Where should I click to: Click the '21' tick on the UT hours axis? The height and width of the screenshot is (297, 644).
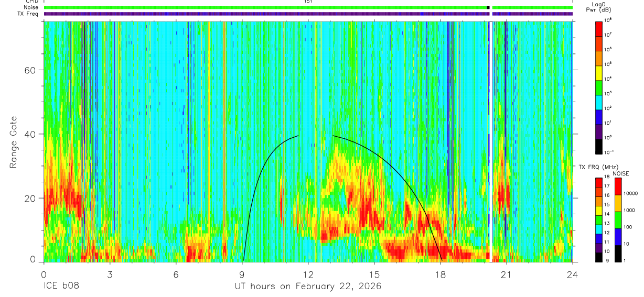point(507,274)
